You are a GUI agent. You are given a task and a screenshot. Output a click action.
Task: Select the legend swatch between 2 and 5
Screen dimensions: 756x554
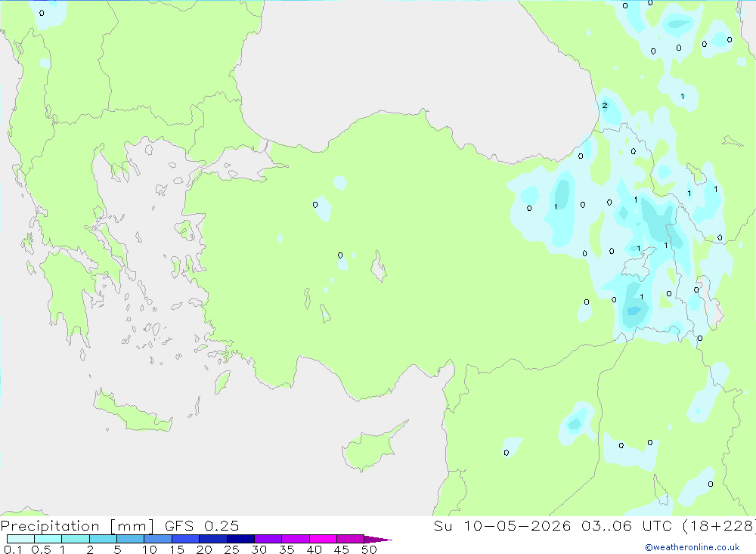pyautogui.click(x=103, y=539)
